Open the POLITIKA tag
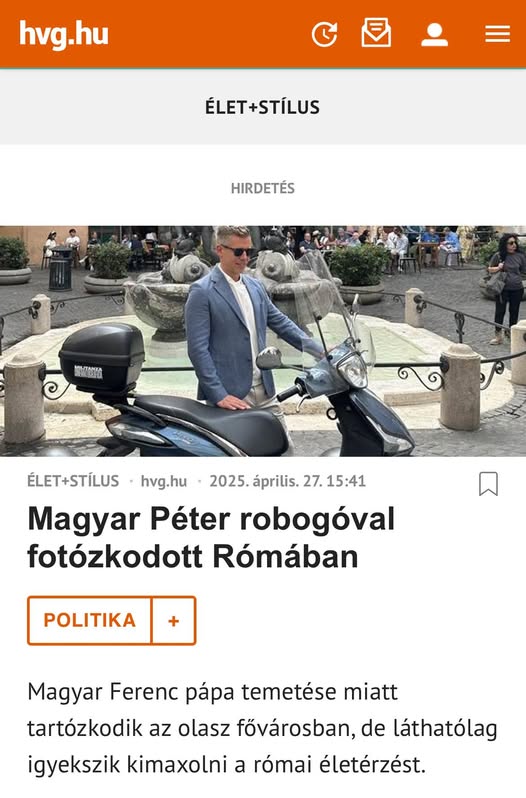The height and width of the screenshot is (798, 526). (x=90, y=620)
